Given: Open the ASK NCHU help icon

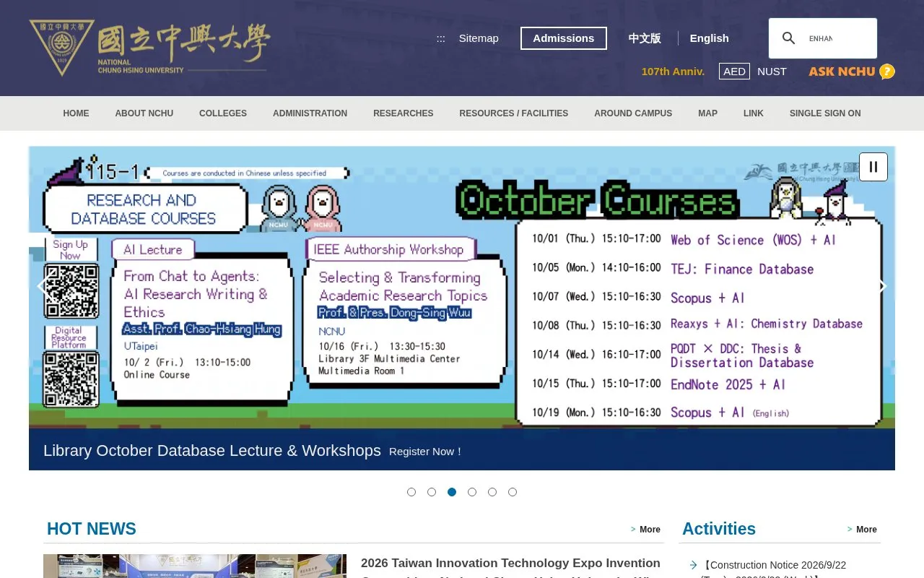Looking at the screenshot, I should click(x=852, y=72).
